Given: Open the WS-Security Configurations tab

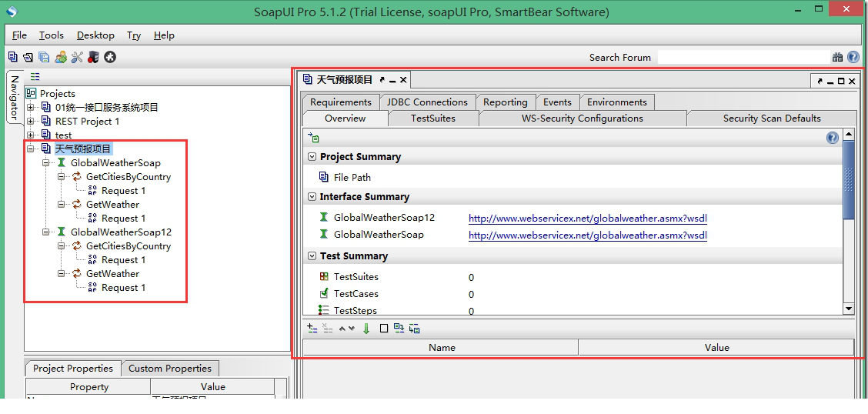Looking at the screenshot, I should (583, 119).
